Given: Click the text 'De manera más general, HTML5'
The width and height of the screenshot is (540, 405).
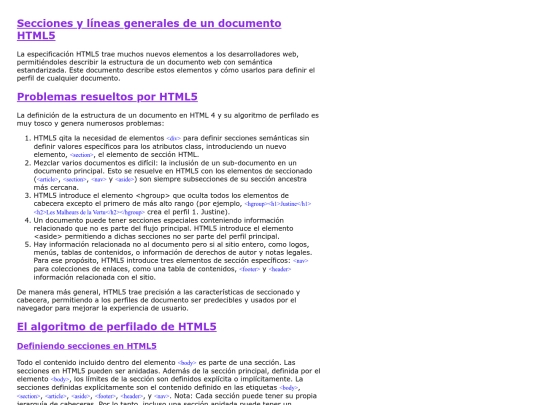Looking at the screenshot, I should coord(71,292).
